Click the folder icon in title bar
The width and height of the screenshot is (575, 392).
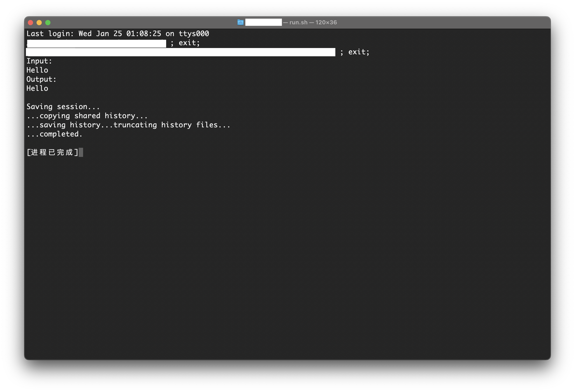[240, 23]
